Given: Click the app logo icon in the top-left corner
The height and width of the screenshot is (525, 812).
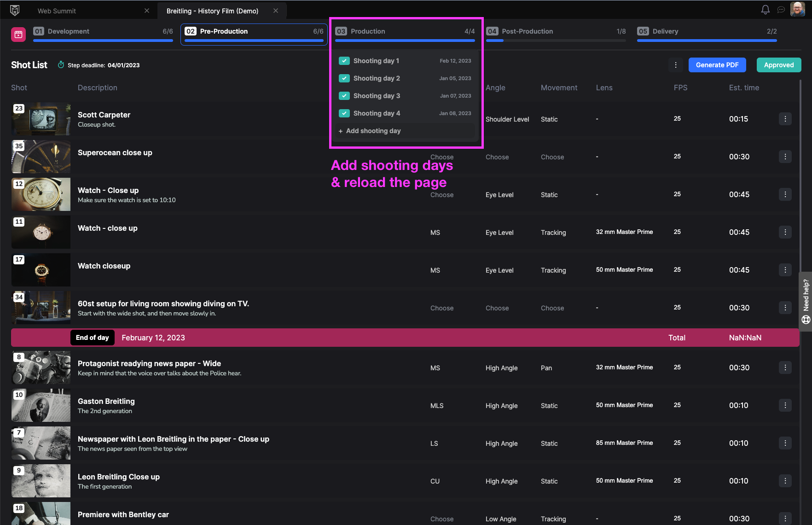Looking at the screenshot, I should click(15, 10).
